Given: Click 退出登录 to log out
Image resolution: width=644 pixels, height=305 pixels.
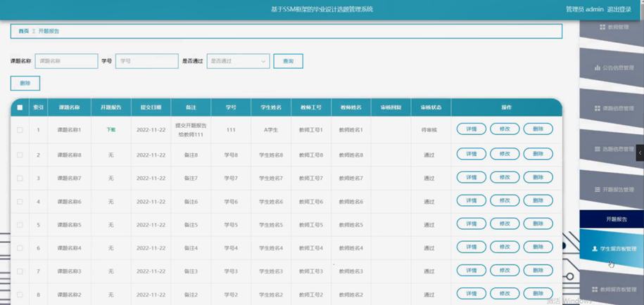Looking at the screenshot, I should [619, 9].
